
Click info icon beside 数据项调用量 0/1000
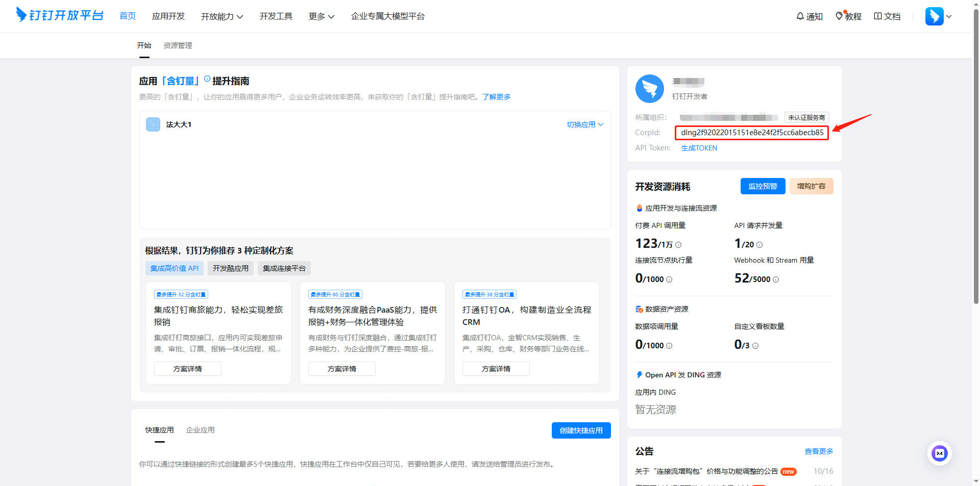(669, 346)
